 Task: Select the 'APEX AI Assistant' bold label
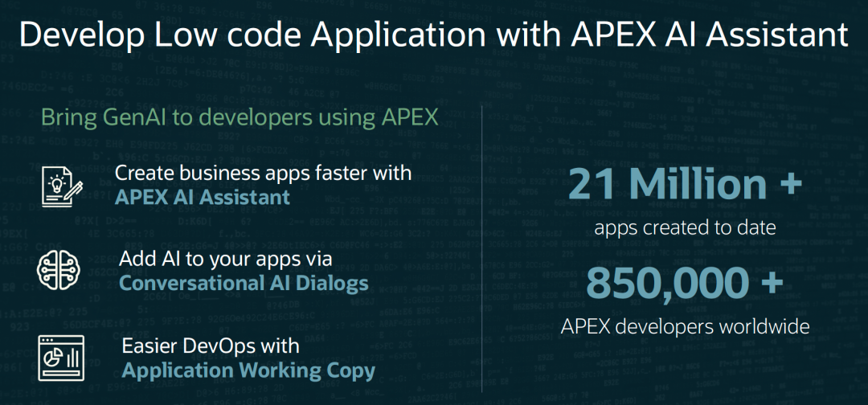tap(202, 197)
